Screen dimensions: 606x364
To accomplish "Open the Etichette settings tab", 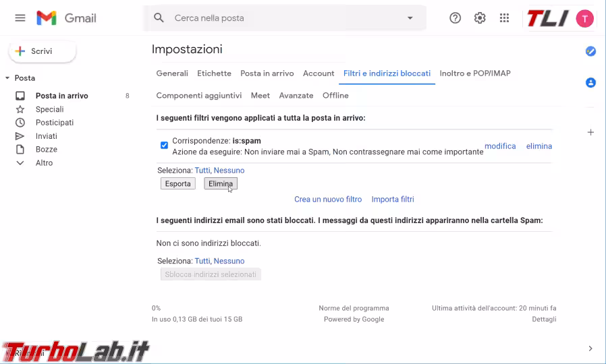I will point(214,73).
